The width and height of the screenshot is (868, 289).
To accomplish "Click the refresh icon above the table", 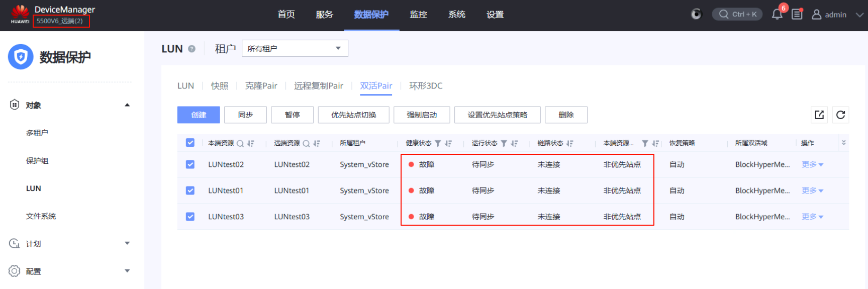I will click(840, 115).
